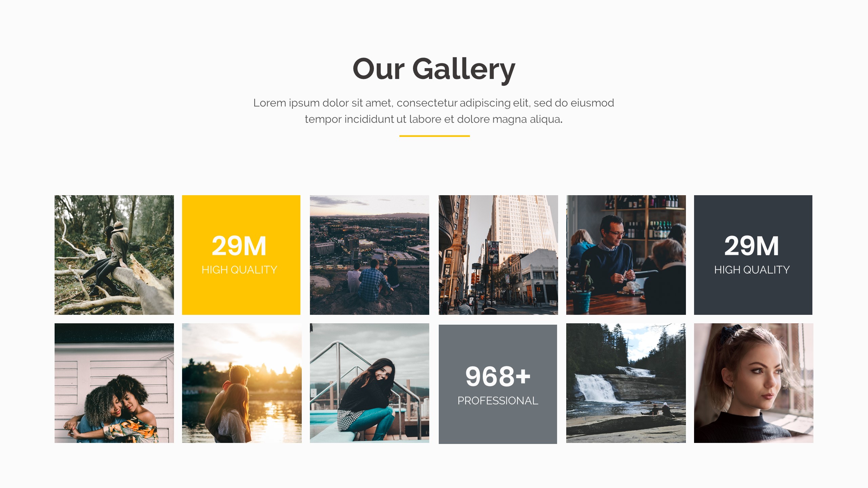Image resolution: width=868 pixels, height=488 pixels.
Task: Select the Lorem ipsum description paragraph
Action: (x=434, y=111)
